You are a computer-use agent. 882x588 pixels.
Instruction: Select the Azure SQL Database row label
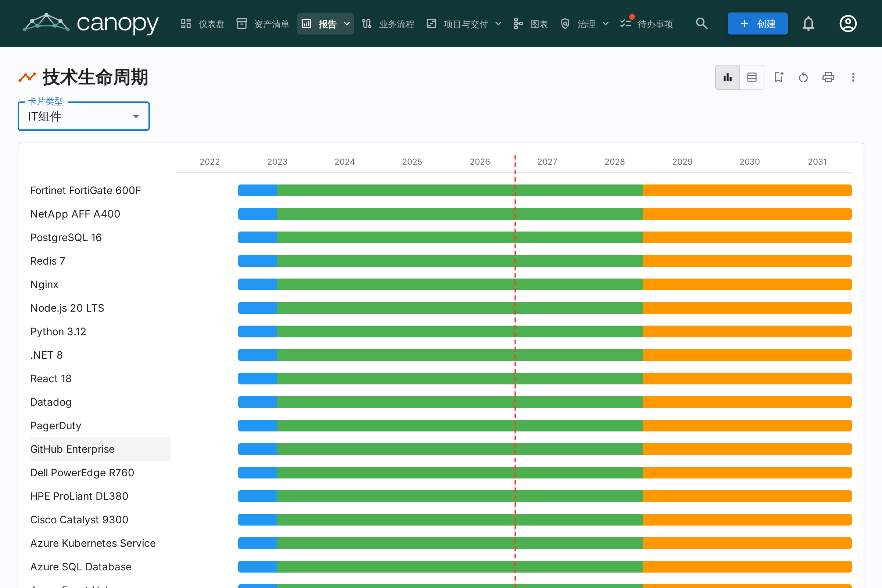(81, 567)
